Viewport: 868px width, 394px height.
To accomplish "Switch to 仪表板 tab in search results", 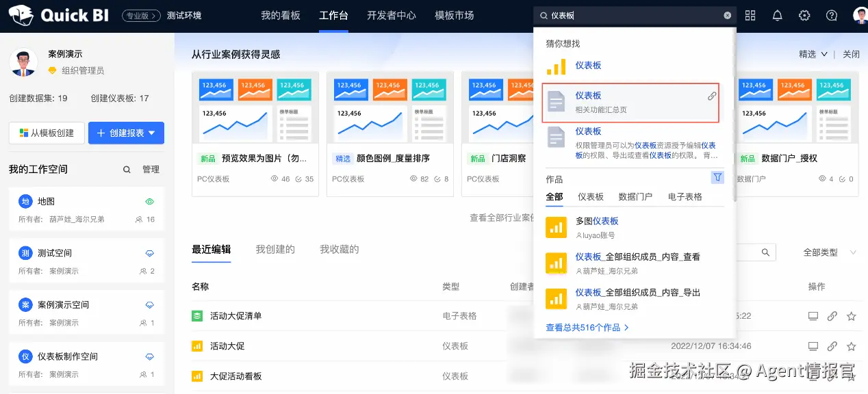I will point(591,197).
